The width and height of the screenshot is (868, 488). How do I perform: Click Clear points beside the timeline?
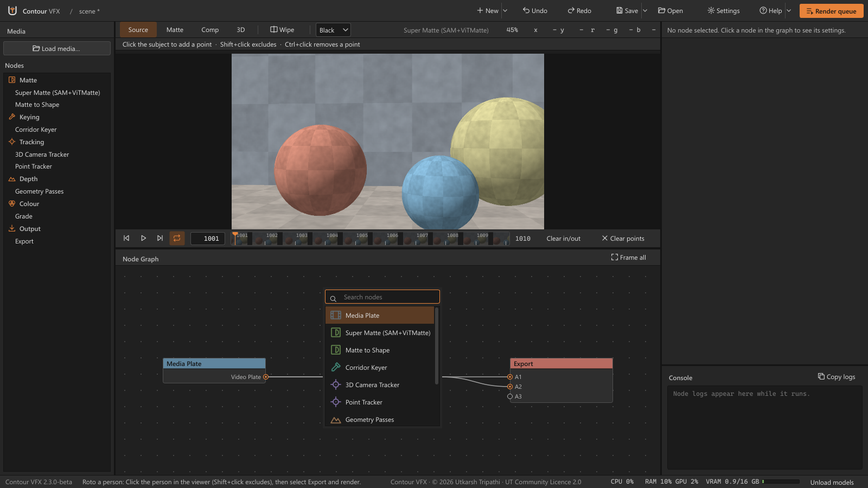tap(623, 238)
